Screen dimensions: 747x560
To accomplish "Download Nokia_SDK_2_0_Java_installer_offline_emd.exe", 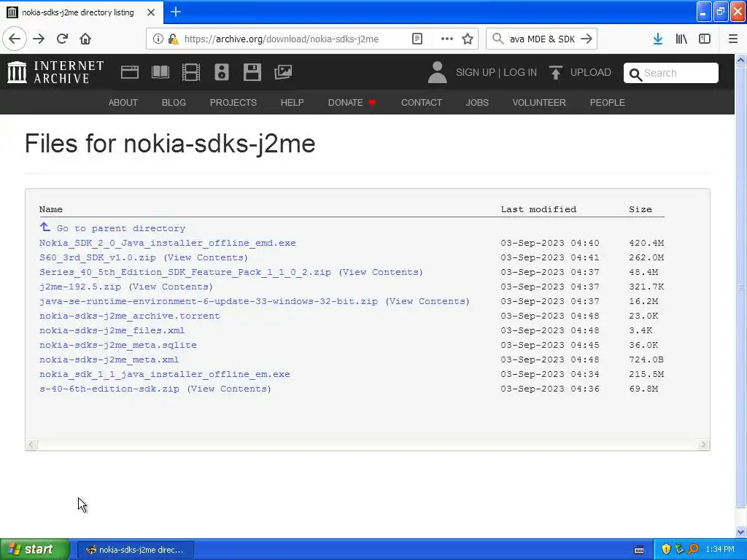I will [168, 243].
